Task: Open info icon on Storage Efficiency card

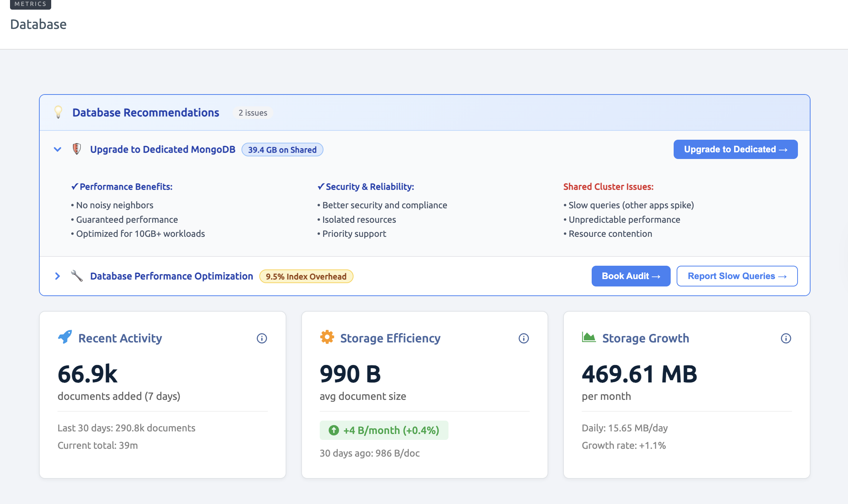Action: 524,338
